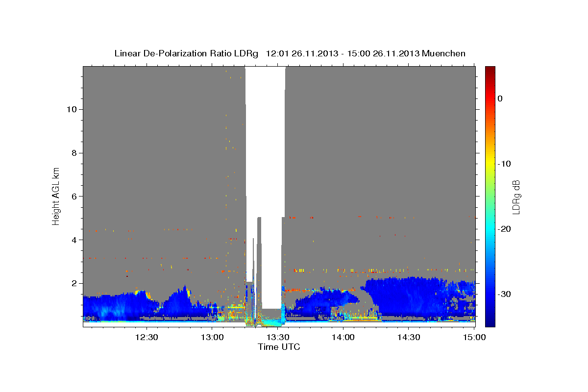Screen dimensions: 588x392
Task: Click the colorbar value '-10'
Action: click(505, 164)
